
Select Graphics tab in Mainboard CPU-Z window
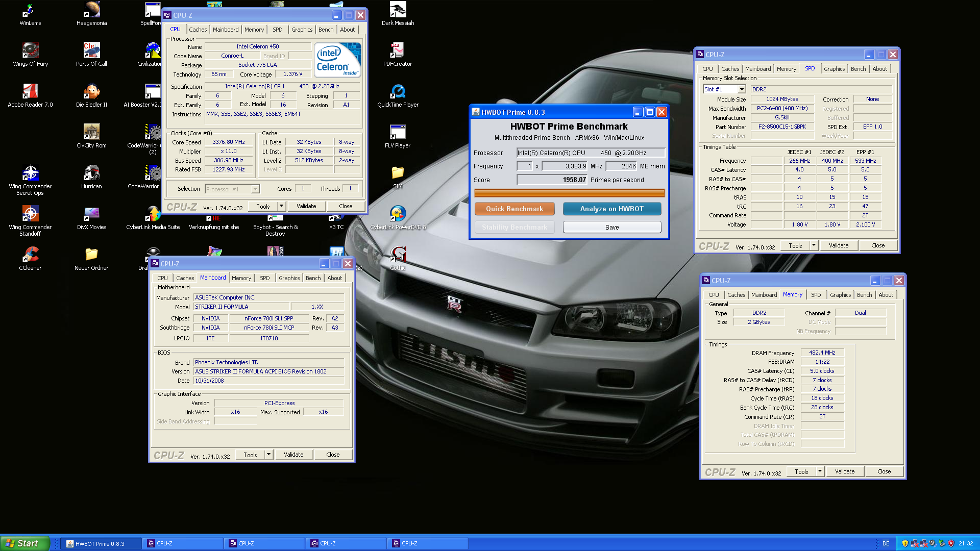(289, 278)
